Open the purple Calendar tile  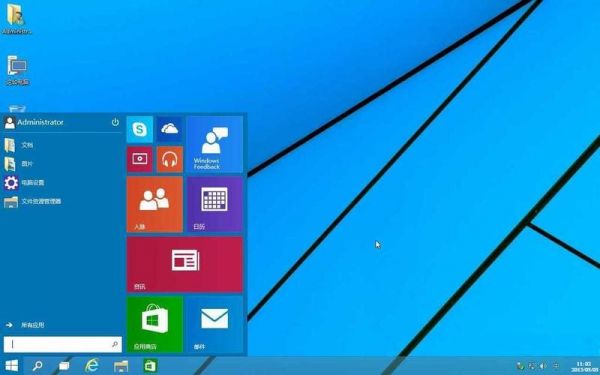click(215, 204)
